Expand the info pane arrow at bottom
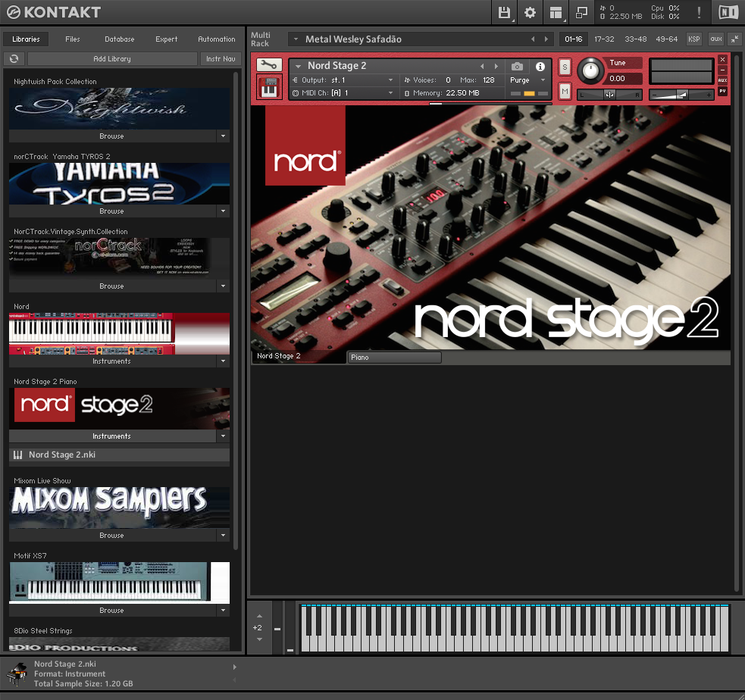 tap(234, 667)
